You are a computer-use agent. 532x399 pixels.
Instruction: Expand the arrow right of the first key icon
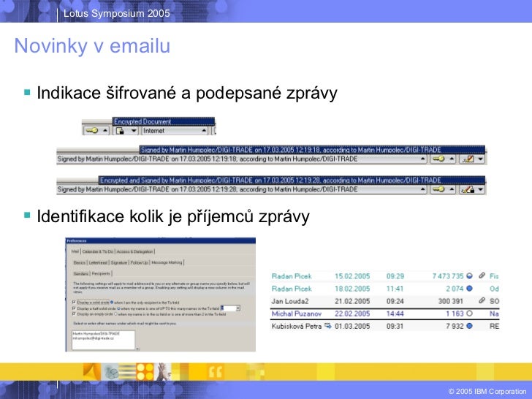105,131
